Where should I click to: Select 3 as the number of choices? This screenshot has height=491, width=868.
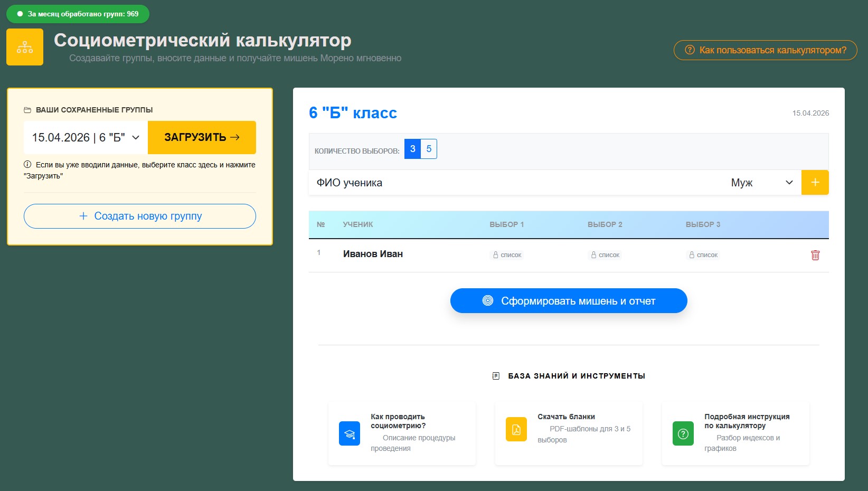pos(412,149)
